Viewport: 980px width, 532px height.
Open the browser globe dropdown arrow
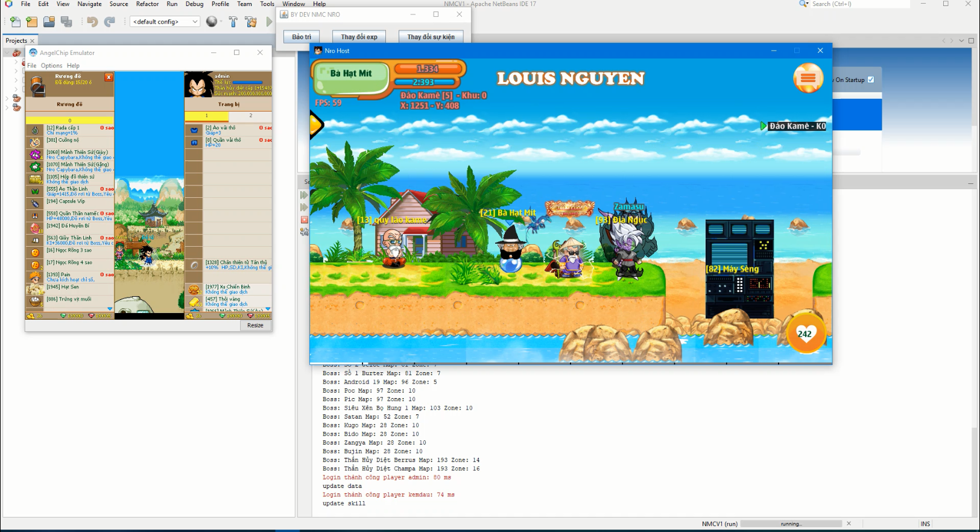click(221, 22)
